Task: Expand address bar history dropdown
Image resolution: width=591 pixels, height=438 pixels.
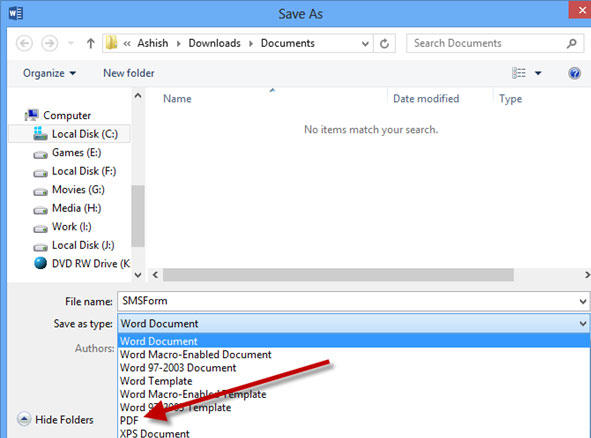Action: [365, 44]
